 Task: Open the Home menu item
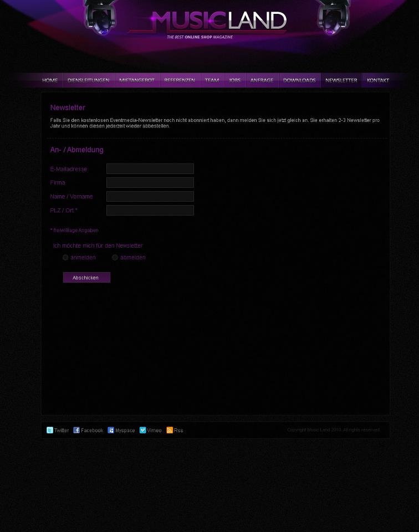coord(50,80)
